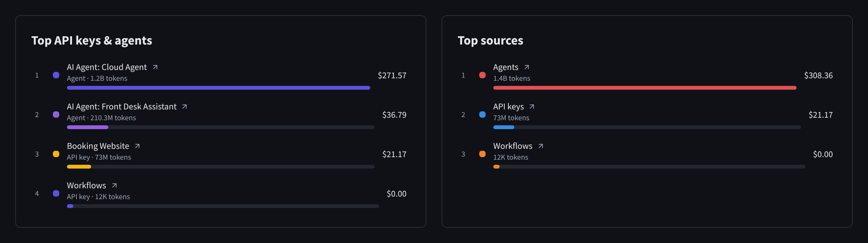The image size is (868, 243).
Task: Open the AI Agent: Cloud Agent link
Action: [107, 67]
